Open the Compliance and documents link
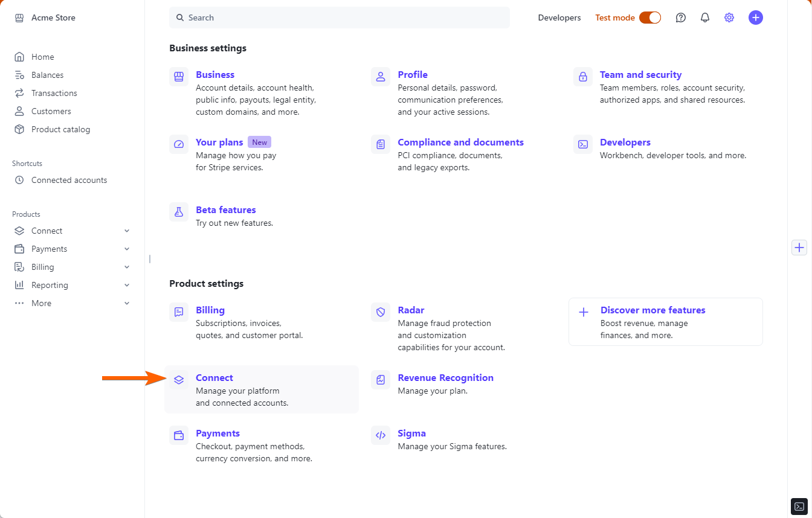 coord(460,142)
